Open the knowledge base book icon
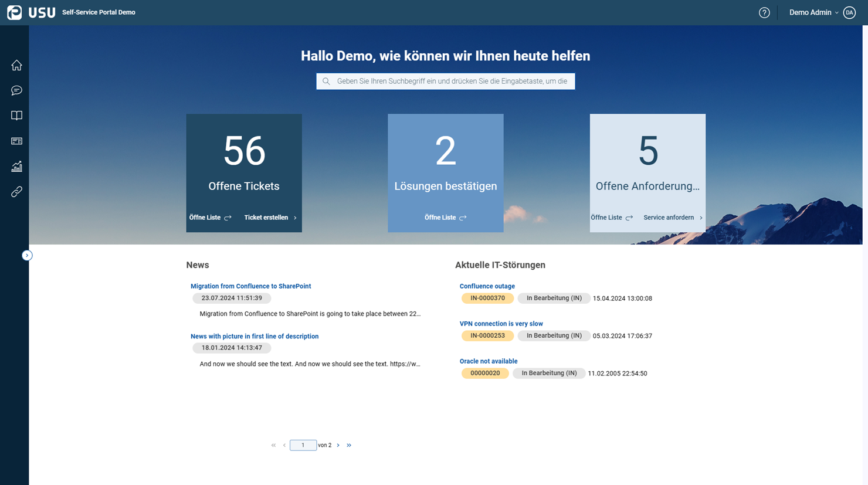 (x=16, y=116)
